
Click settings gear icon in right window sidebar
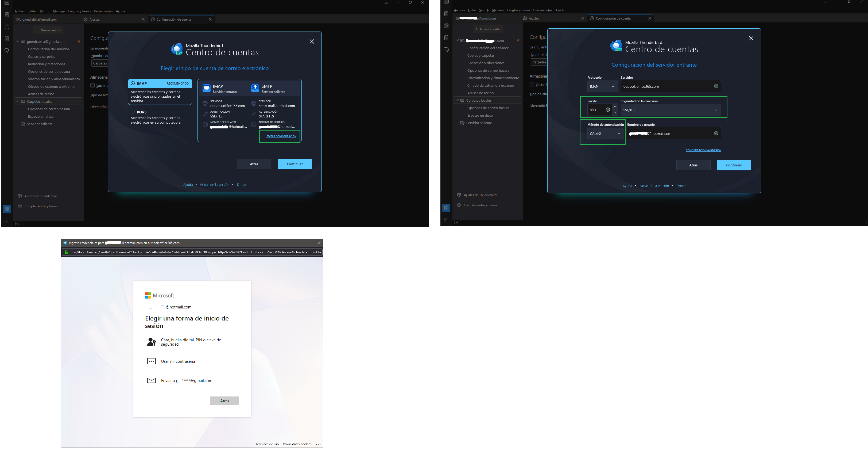pos(446,208)
